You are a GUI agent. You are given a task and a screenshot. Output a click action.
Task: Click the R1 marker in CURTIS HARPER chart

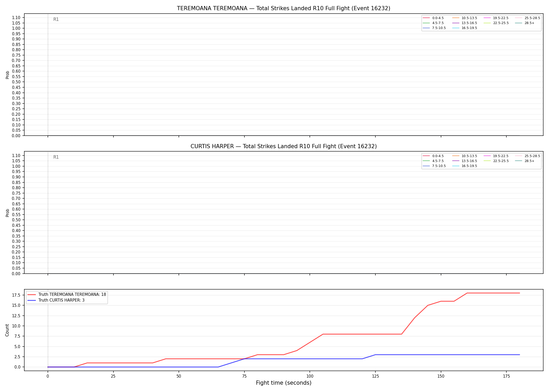[x=56, y=157]
